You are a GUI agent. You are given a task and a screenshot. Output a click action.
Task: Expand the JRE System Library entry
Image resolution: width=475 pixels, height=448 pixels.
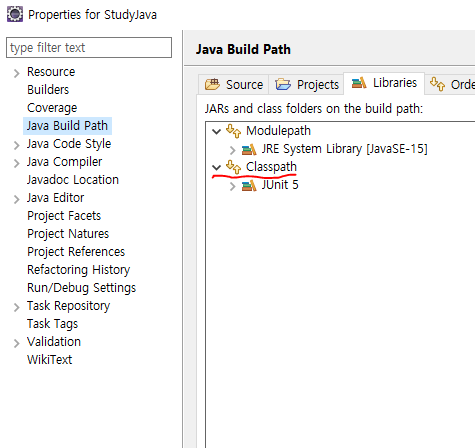(233, 150)
